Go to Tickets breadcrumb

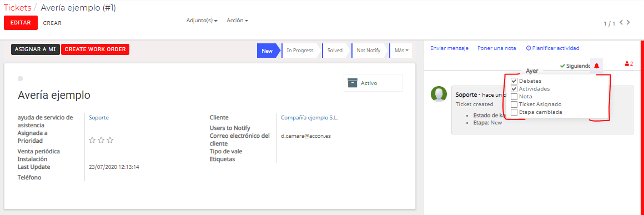[17, 8]
